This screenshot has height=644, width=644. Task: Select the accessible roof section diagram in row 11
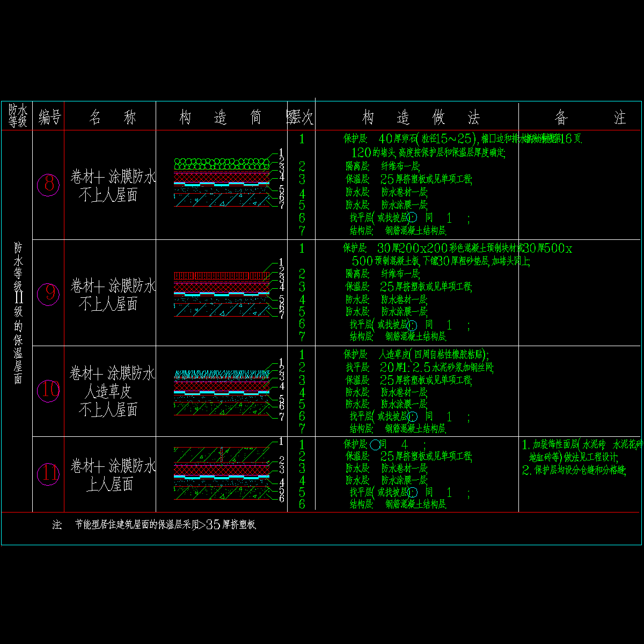pyautogui.click(x=221, y=471)
